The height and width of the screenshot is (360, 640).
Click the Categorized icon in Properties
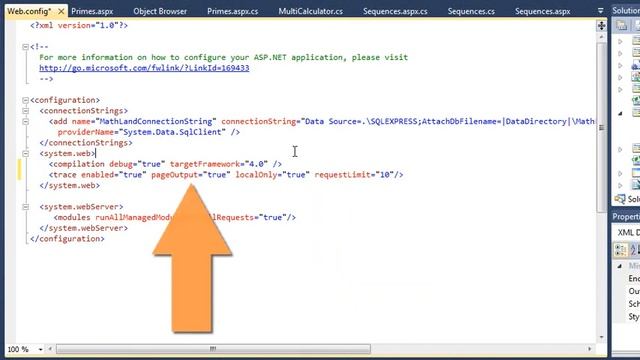point(620,249)
